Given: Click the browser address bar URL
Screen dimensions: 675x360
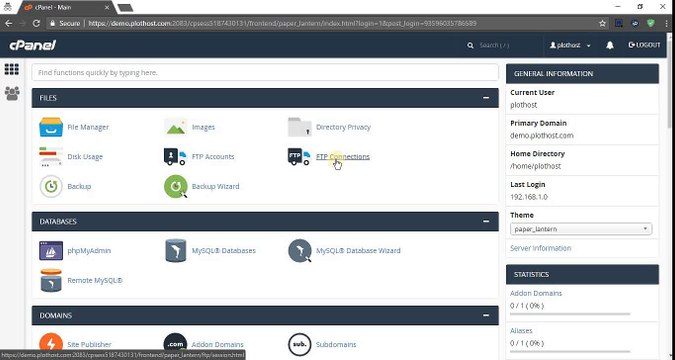Looking at the screenshot, I should point(282,23).
